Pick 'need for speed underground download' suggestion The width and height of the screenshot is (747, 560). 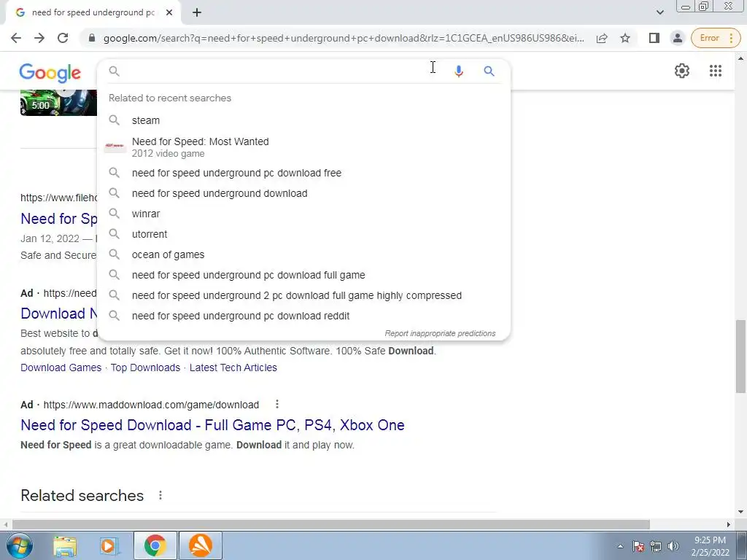[x=303, y=193]
